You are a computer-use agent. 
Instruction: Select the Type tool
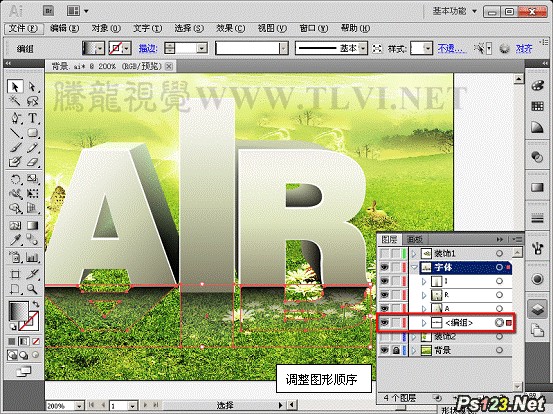click(32, 118)
